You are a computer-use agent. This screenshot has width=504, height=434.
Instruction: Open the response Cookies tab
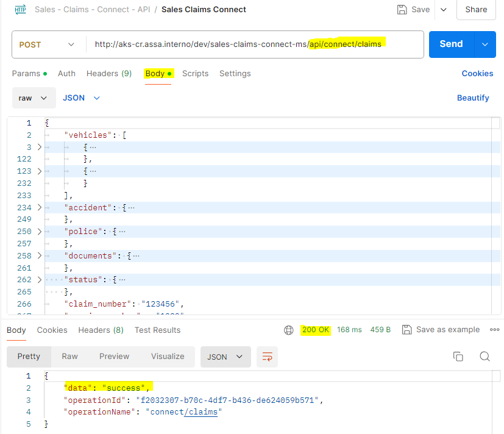click(x=52, y=330)
